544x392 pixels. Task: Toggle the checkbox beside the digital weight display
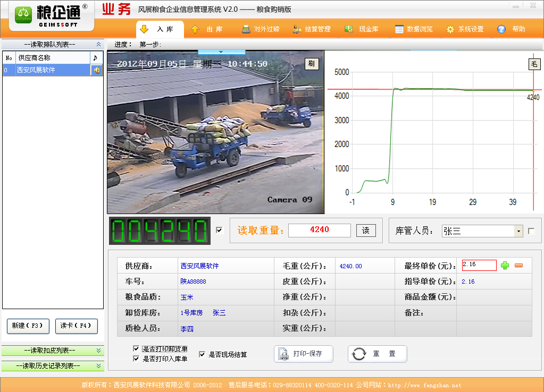coord(219,230)
